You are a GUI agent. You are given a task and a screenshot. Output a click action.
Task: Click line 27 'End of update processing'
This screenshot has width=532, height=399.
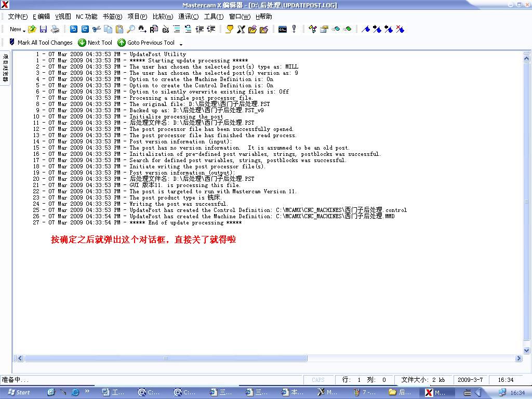185,222
